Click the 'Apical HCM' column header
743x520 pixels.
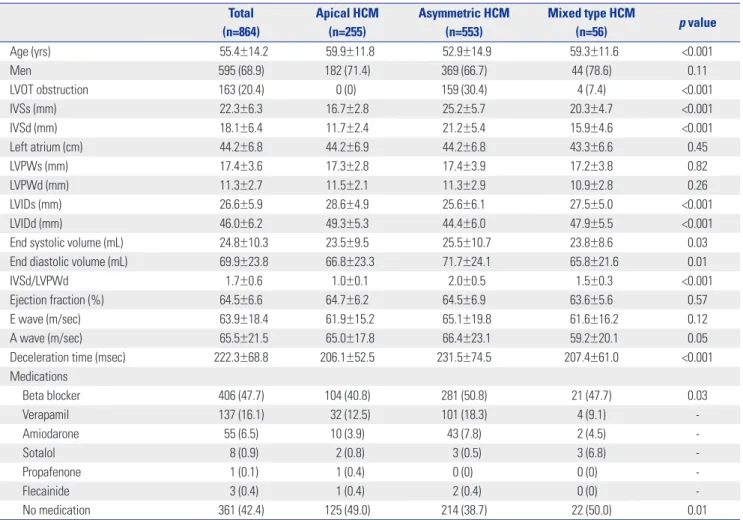pos(347,22)
